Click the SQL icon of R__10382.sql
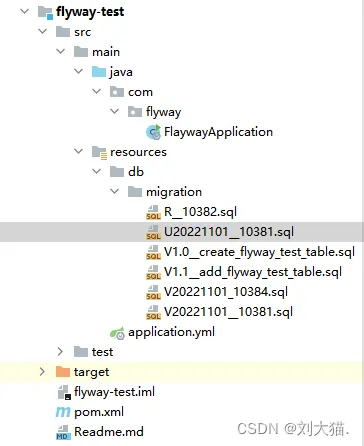Screen dimensions: 364x446 pyautogui.click(x=153, y=212)
